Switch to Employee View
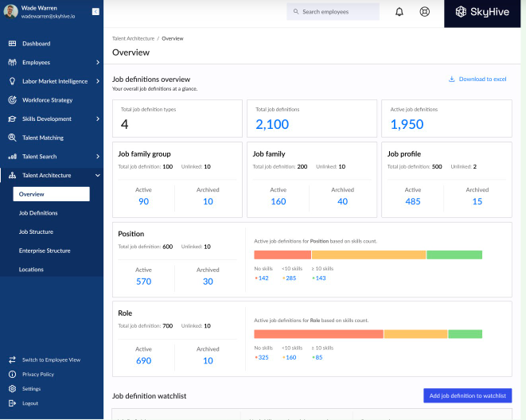The width and height of the screenshot is (526, 420). tap(51, 360)
